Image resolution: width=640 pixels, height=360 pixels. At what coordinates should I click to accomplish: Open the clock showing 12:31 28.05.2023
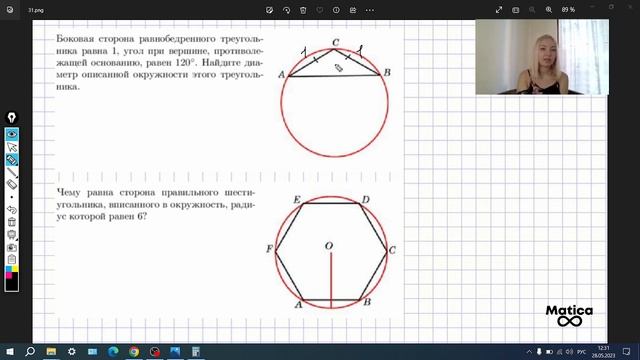point(604,352)
